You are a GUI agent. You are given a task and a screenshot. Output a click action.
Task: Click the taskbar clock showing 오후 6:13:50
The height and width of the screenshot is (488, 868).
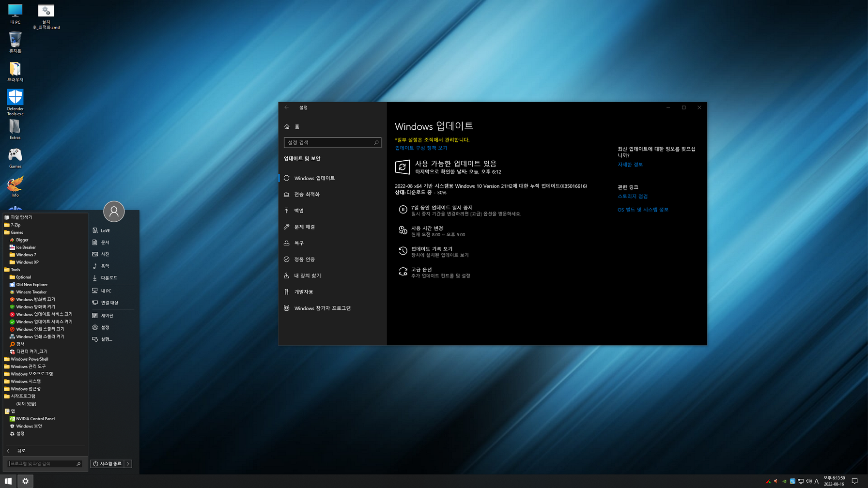pos(834,481)
